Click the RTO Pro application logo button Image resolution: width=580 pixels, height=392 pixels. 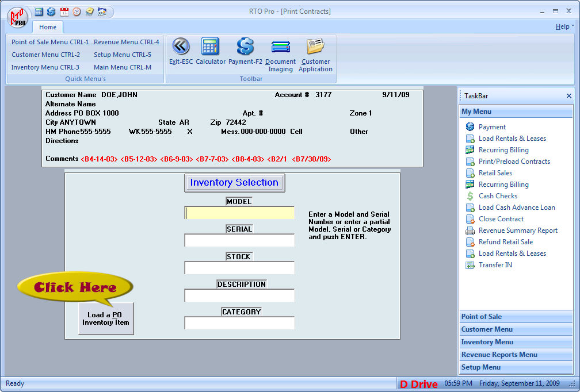click(17, 16)
